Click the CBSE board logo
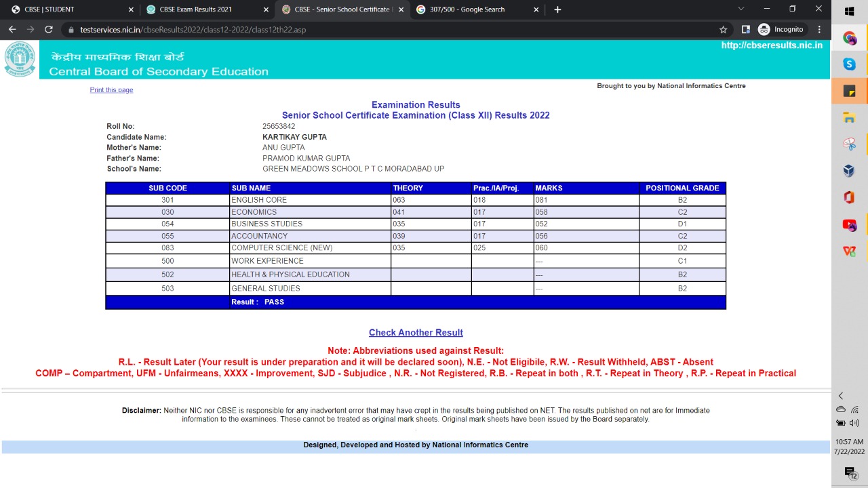Image resolution: width=868 pixels, height=488 pixels. coord(20,59)
